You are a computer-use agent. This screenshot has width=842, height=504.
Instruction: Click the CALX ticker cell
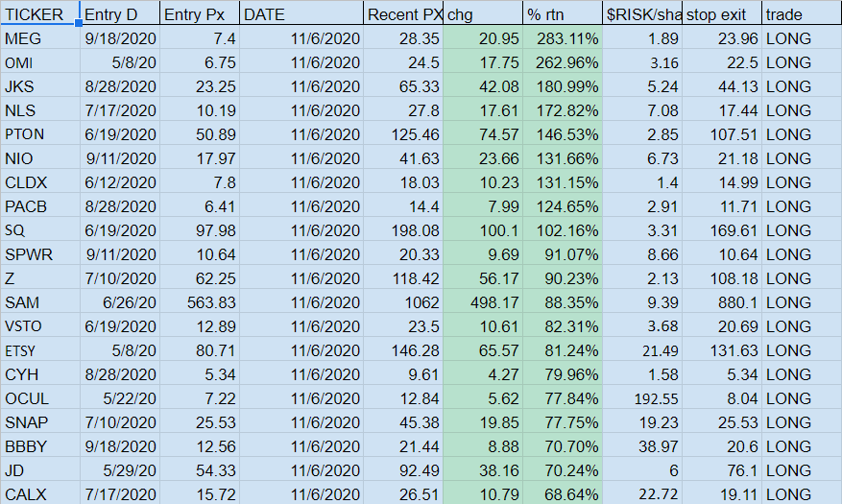40,493
